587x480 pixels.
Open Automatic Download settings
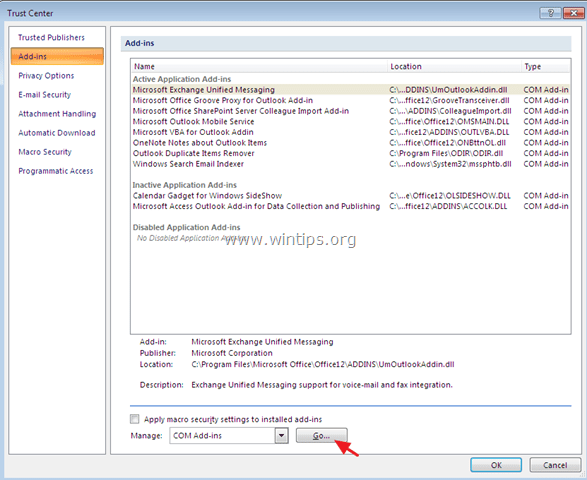point(57,133)
